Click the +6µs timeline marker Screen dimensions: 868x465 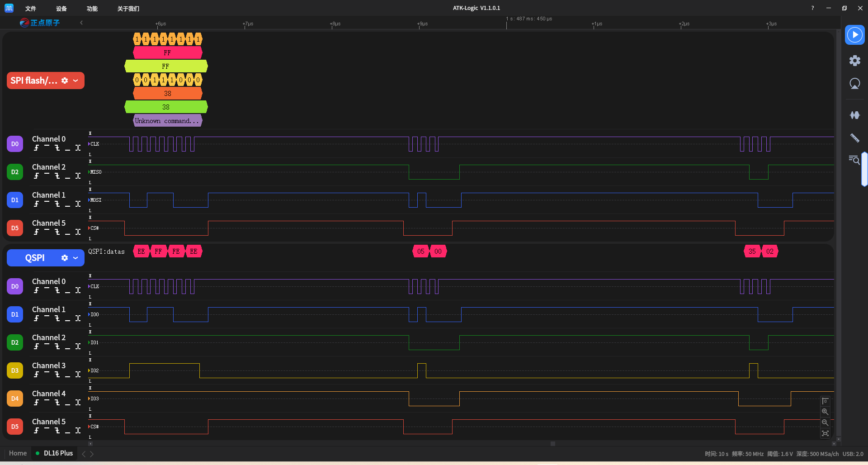click(x=160, y=24)
